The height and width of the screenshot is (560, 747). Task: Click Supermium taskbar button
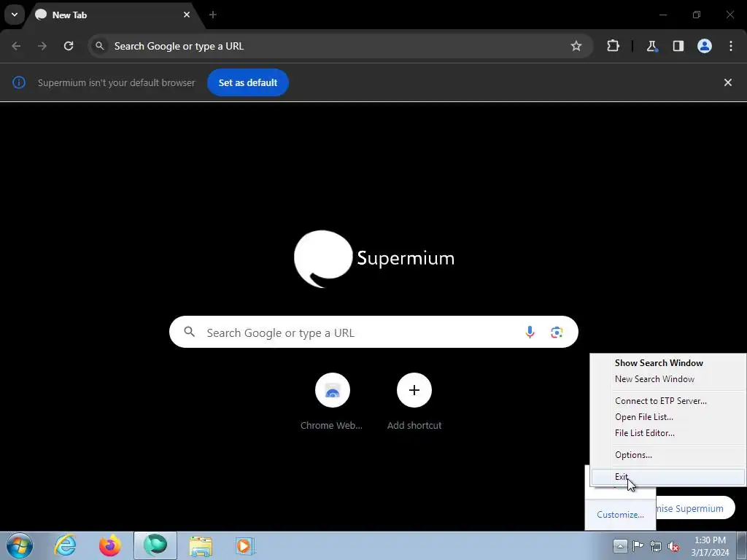pyautogui.click(x=155, y=545)
